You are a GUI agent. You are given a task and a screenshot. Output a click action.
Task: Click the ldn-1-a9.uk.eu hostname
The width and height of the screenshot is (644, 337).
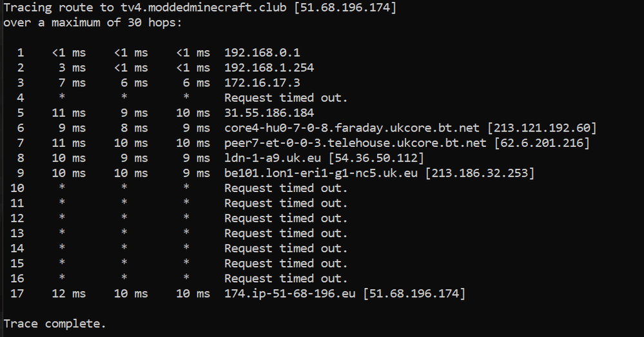[x=272, y=159]
